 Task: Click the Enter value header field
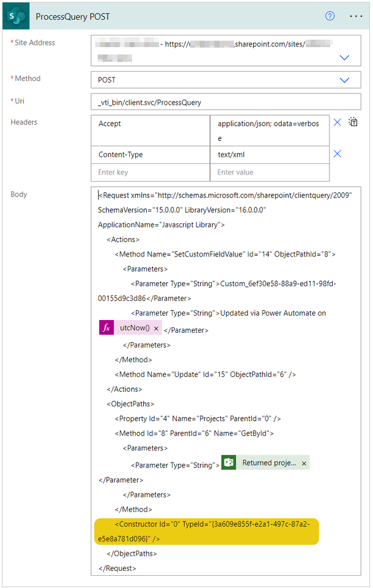coord(269,173)
